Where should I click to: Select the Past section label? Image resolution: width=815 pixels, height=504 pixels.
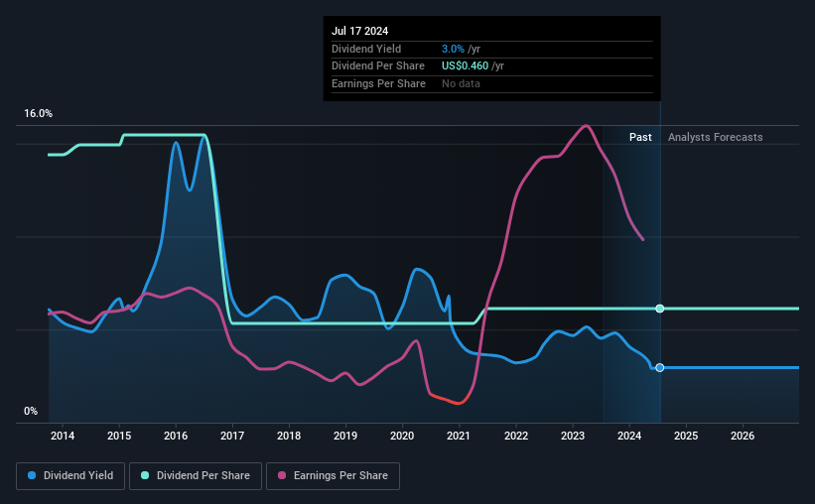point(640,137)
